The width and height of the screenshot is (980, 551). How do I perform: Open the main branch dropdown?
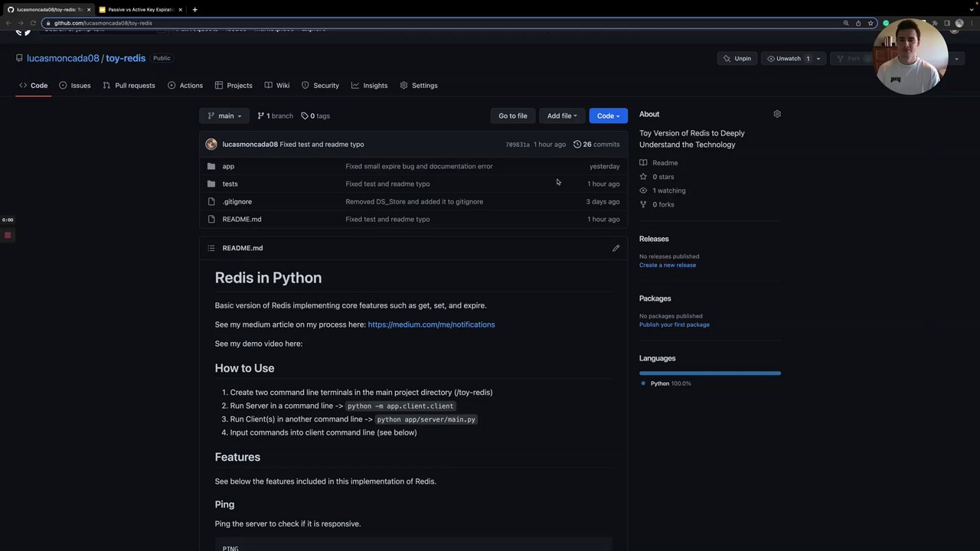[224, 116]
